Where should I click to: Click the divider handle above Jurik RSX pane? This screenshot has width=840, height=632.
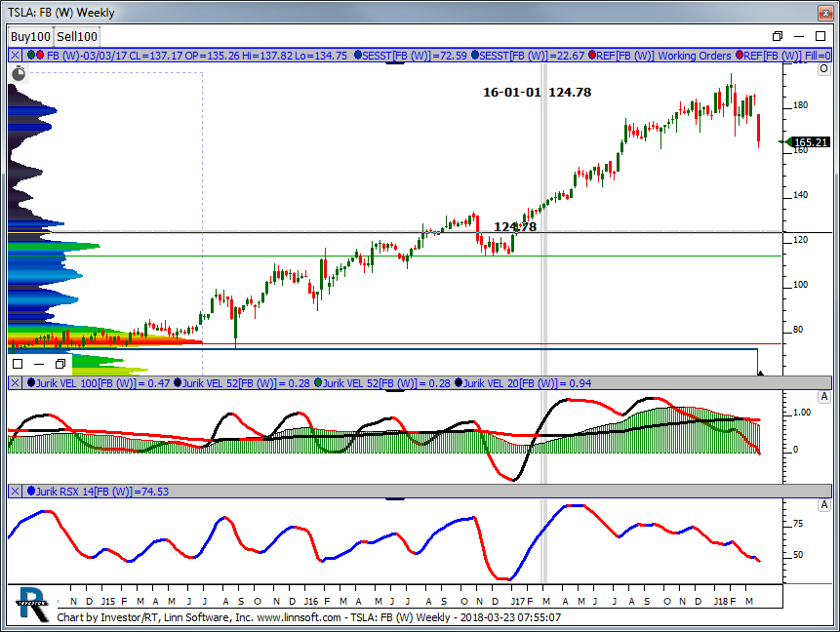pos(395,499)
